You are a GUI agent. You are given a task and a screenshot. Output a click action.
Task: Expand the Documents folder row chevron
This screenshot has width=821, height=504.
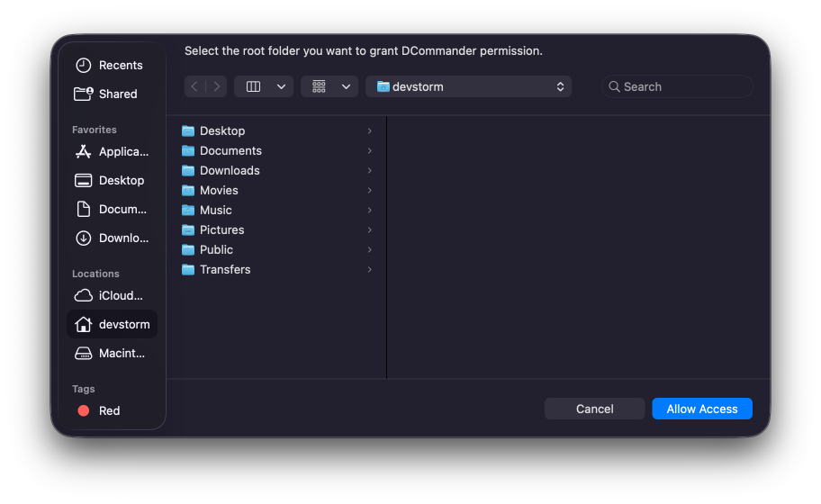coord(370,150)
